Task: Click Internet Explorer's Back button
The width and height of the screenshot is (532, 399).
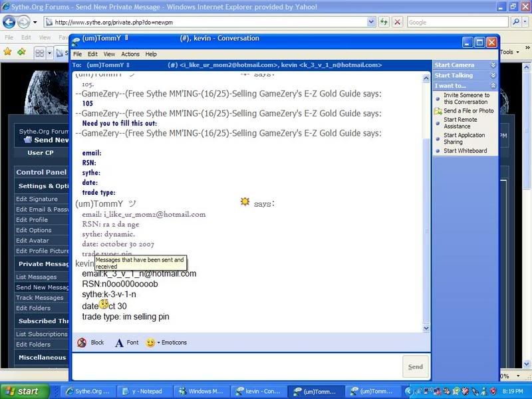Action: tap(9, 23)
